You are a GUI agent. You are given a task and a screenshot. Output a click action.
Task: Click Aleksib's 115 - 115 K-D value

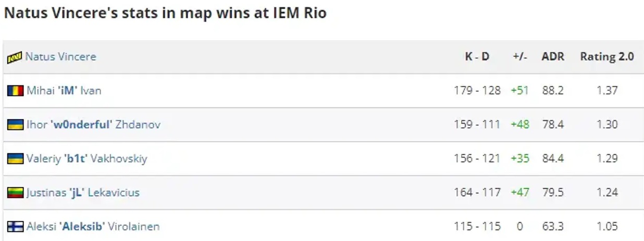click(x=477, y=226)
